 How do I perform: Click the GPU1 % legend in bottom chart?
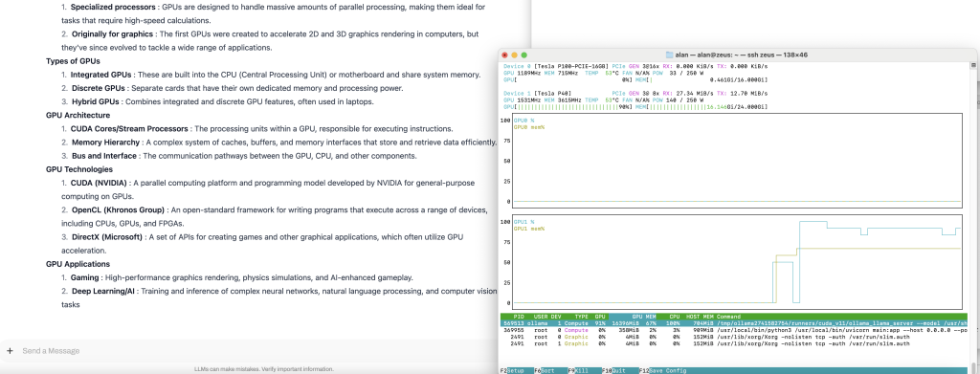(x=525, y=222)
